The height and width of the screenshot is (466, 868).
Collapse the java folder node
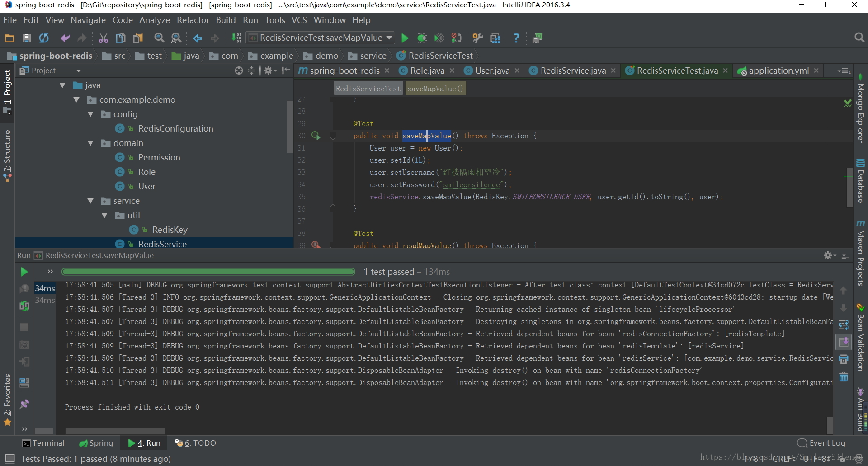pos(62,85)
